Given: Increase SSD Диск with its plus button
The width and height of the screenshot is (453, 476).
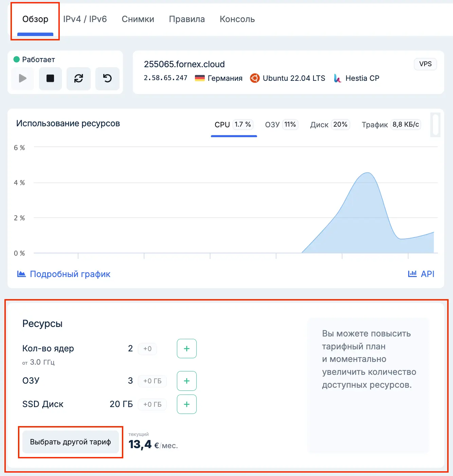Looking at the screenshot, I should tap(187, 404).
